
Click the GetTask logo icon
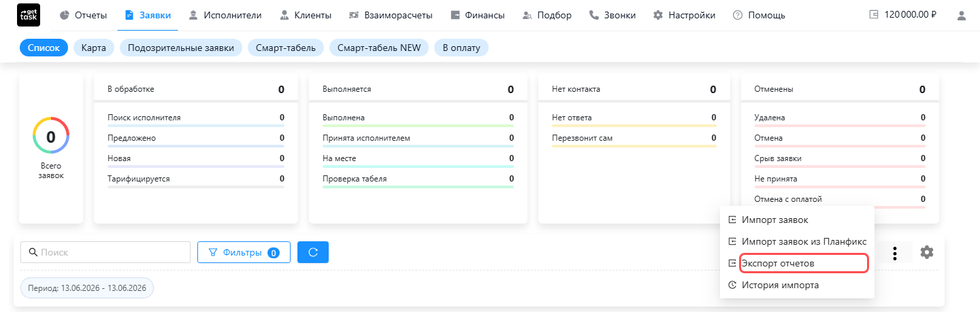pos(29,15)
